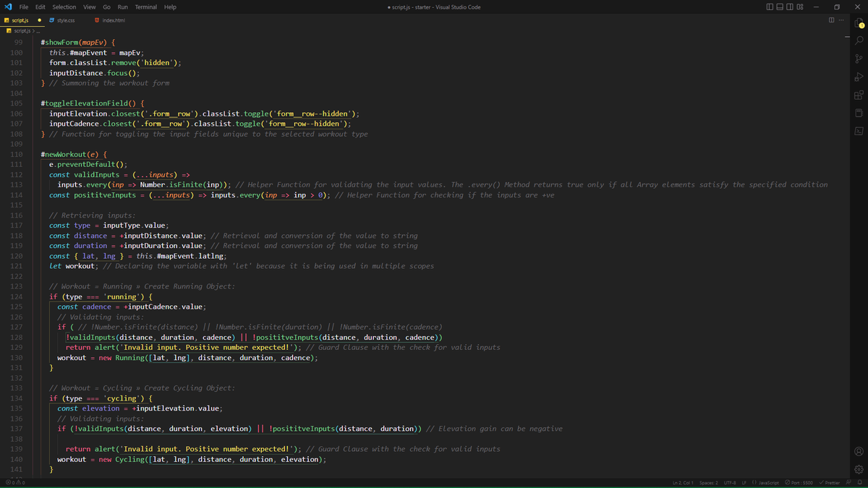Click the Port : 5500 Live Server button
This screenshot has height=488, width=868.
[x=799, y=482]
